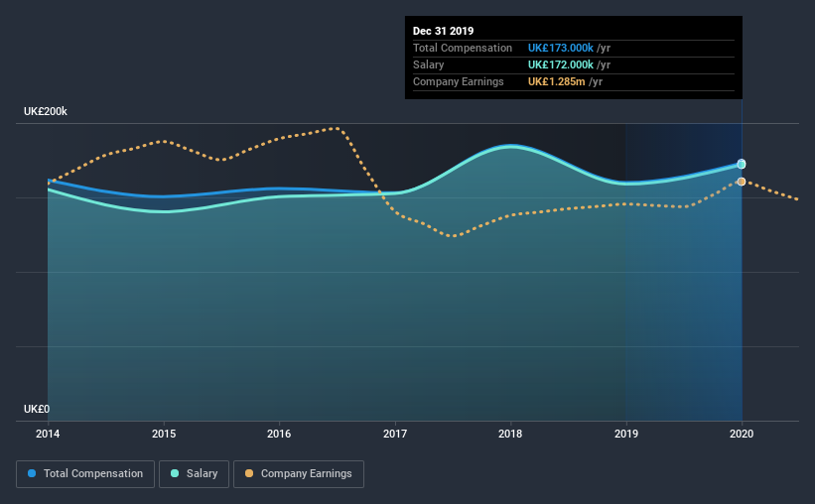Click the blue Total Compensation legend dot
This screenshot has width=815, height=504.
[32, 473]
